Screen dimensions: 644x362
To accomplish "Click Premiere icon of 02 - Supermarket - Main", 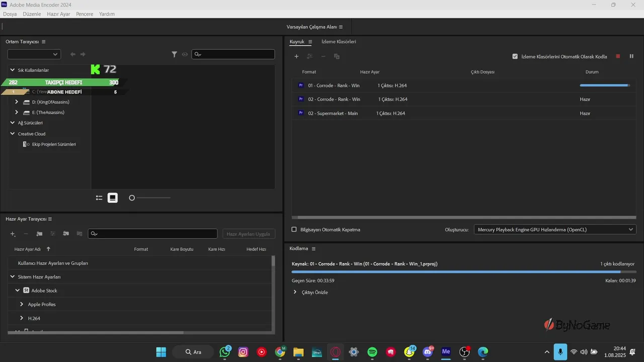I will coord(301,113).
